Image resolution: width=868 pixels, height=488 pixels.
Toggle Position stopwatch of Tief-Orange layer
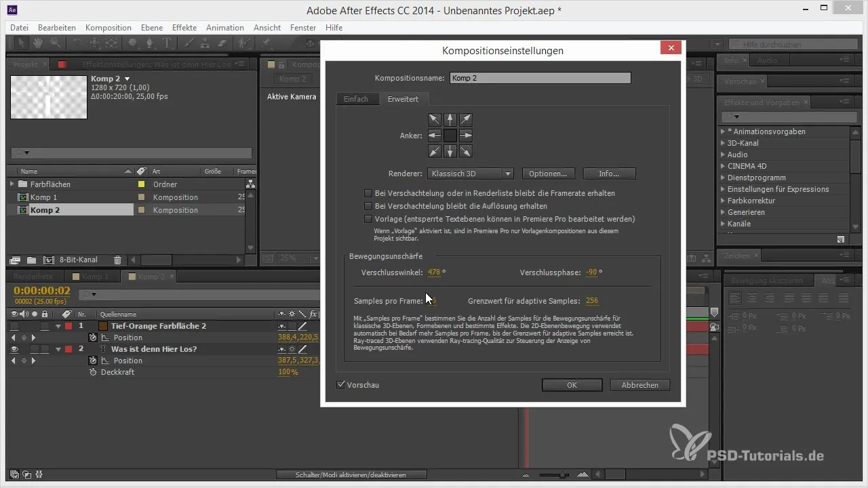point(93,338)
